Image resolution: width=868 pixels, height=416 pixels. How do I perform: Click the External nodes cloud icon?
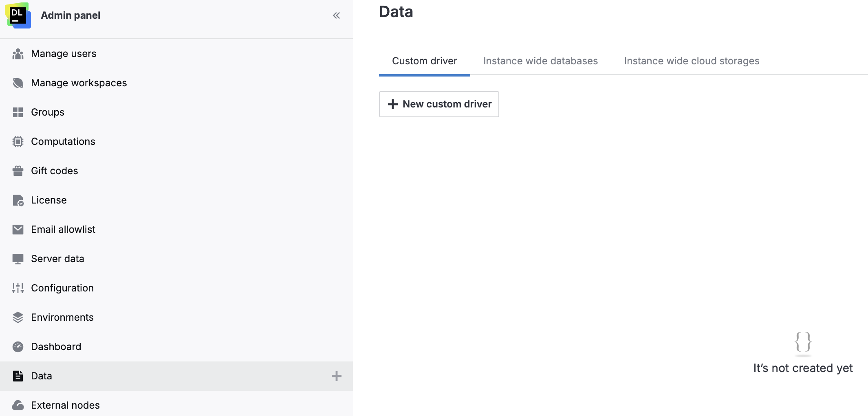pyautogui.click(x=18, y=405)
